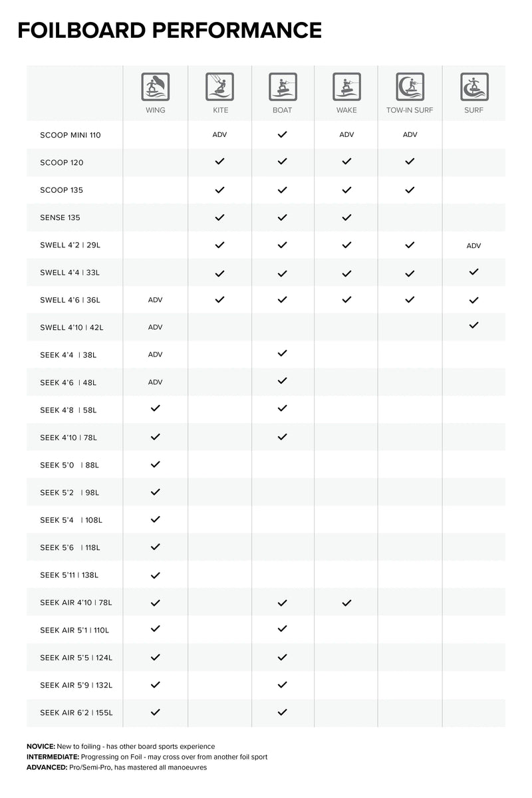Click the Tow-In Surf icon
Screen dimensions: 532x798
click(x=410, y=86)
